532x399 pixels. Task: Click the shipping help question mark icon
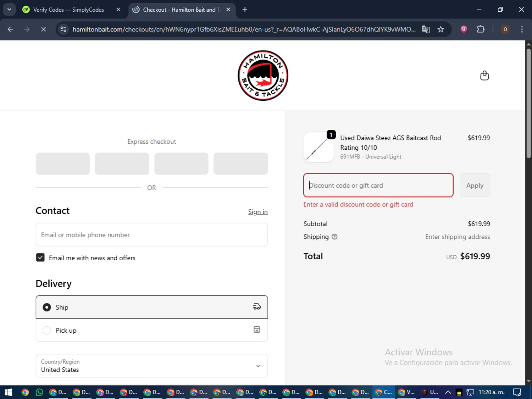tap(334, 237)
